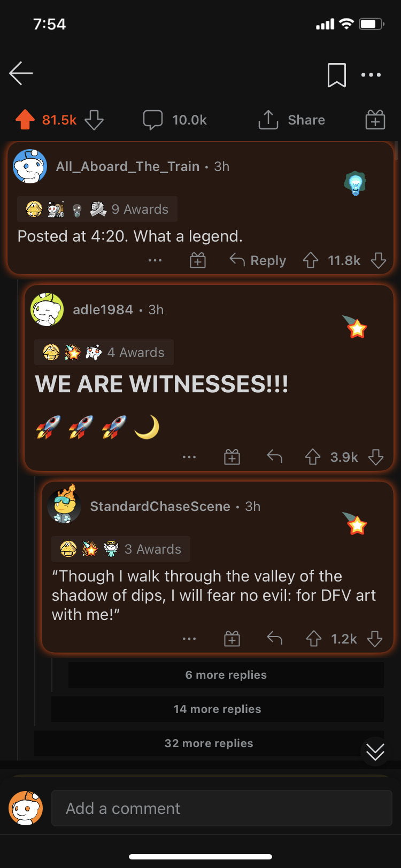Reply to All_Aboard_The_Train's comment

258,261
